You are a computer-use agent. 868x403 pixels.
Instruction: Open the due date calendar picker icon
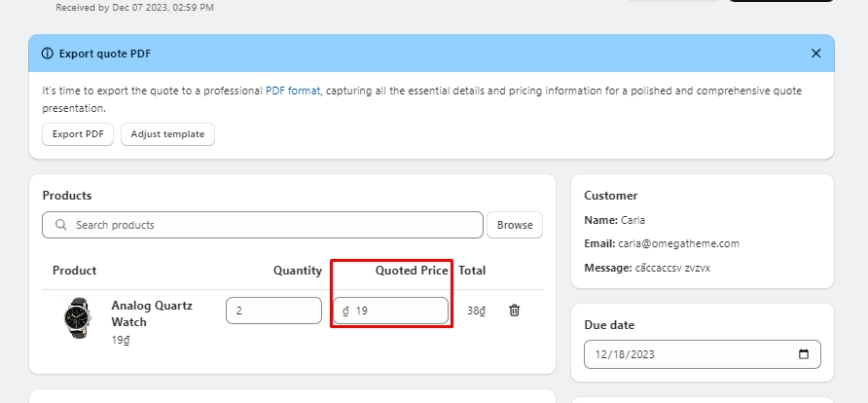(x=803, y=354)
